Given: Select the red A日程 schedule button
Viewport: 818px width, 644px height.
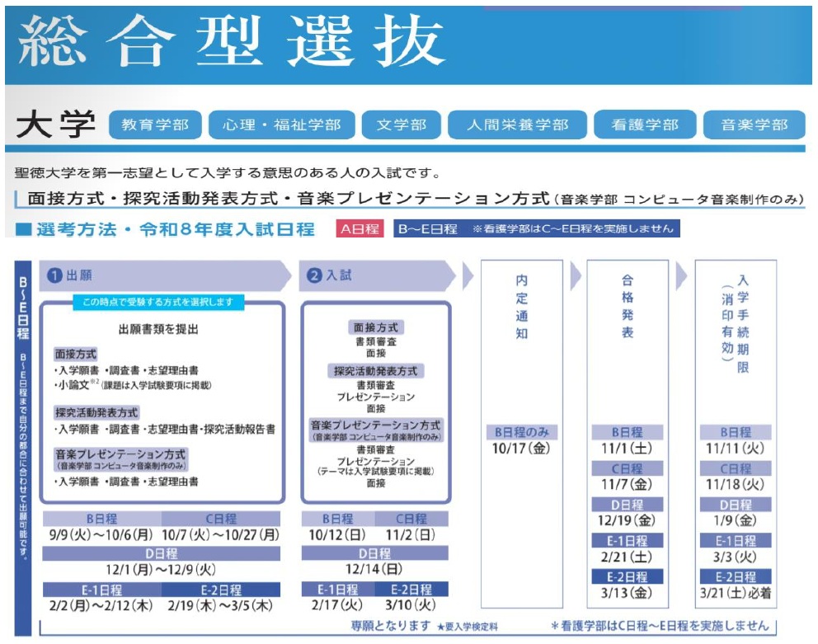Looking at the screenshot, I should (x=360, y=228).
